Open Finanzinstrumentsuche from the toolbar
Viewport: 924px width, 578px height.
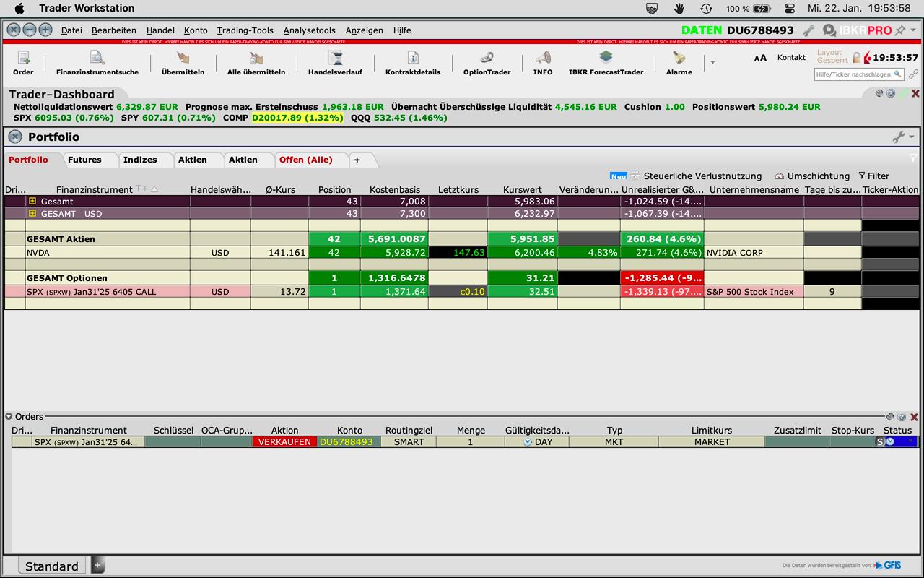tap(97, 59)
